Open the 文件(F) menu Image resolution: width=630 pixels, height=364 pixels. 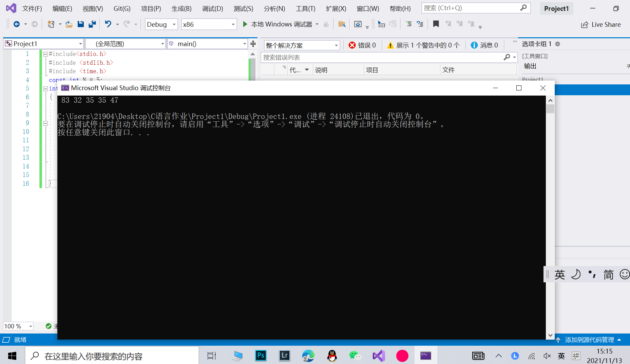(32, 8)
